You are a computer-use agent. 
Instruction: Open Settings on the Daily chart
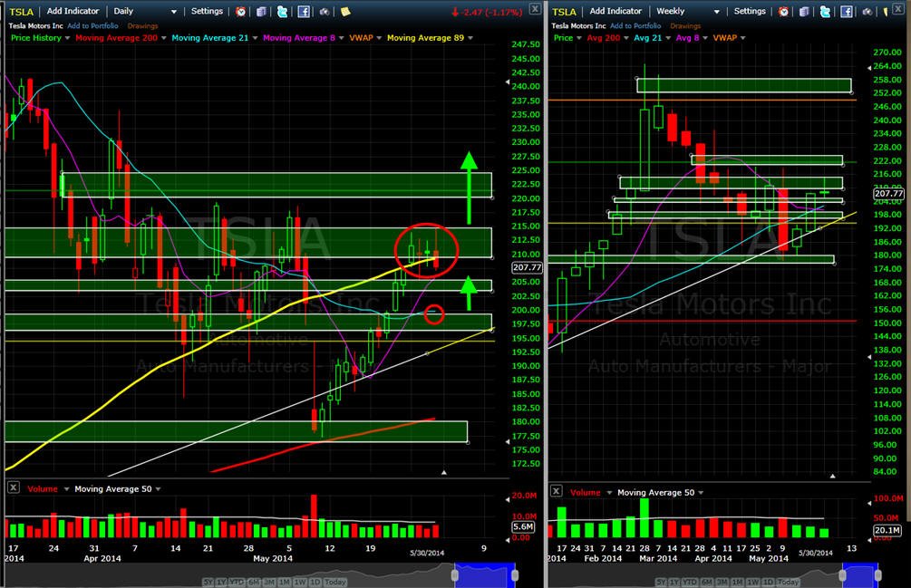click(207, 11)
